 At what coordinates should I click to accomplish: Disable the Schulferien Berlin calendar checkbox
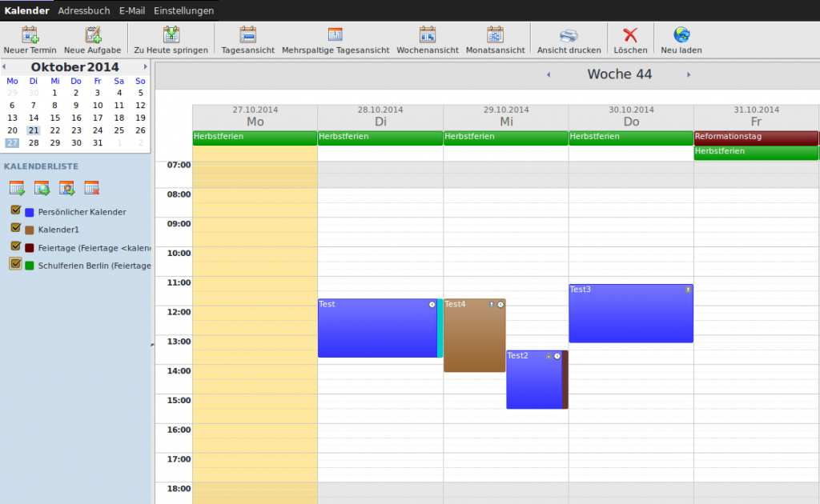click(15, 263)
